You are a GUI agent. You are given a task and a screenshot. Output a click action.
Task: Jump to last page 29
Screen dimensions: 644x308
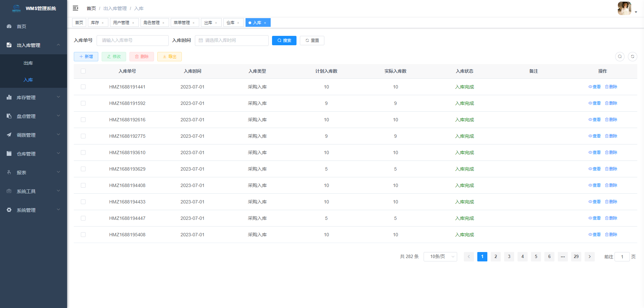coord(576,257)
